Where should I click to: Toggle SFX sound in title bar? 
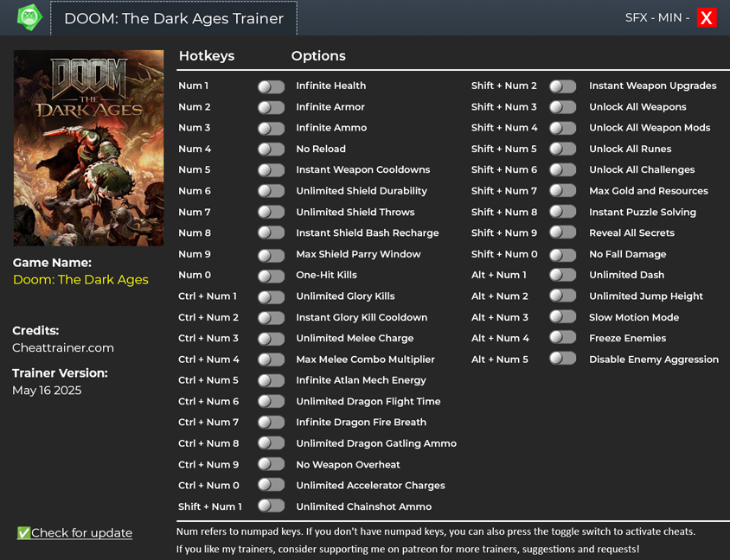636,17
